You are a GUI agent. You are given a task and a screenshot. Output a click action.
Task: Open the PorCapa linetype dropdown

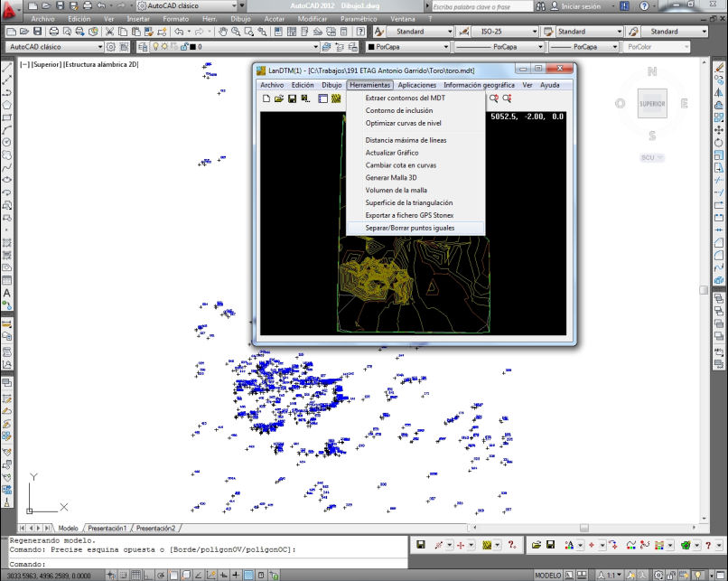click(x=499, y=47)
